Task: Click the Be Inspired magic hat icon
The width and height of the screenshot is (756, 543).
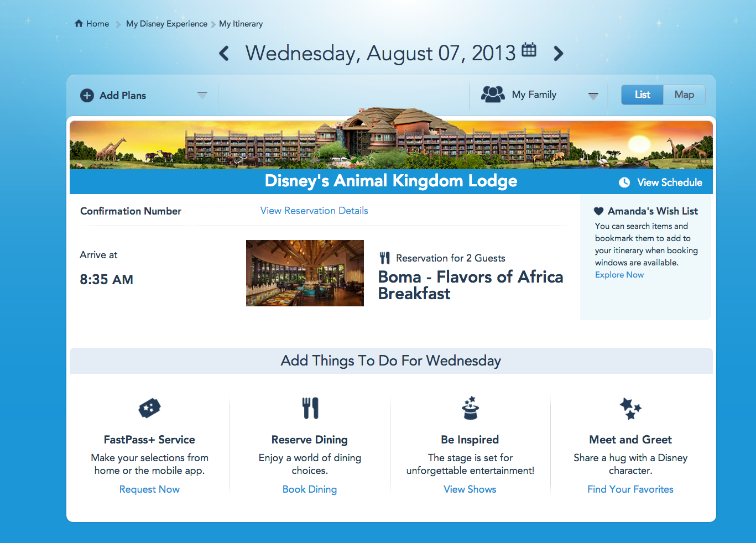Action: (x=470, y=408)
